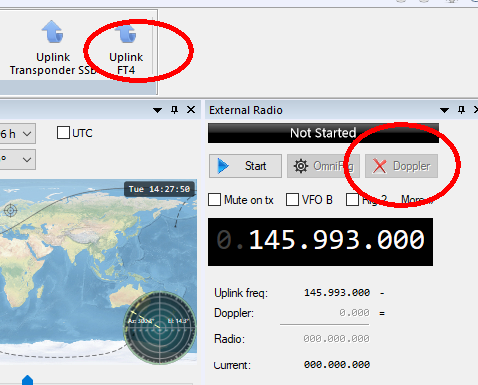This screenshot has height=385, width=478.
Task: Open the degree dropdown below hours
Action: click(17, 159)
